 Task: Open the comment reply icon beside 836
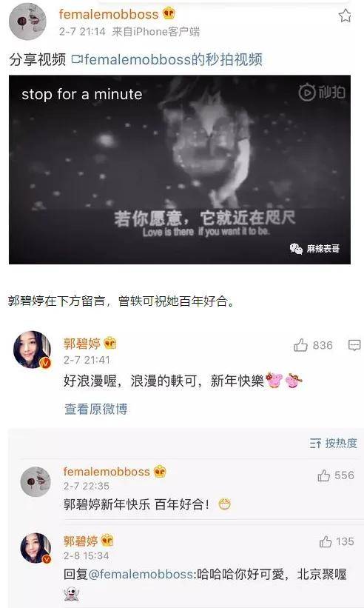(x=354, y=345)
